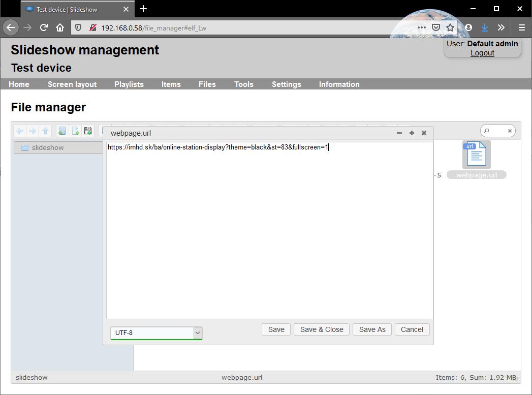Open the Settings menu
The image size is (532, 395).
click(x=287, y=84)
